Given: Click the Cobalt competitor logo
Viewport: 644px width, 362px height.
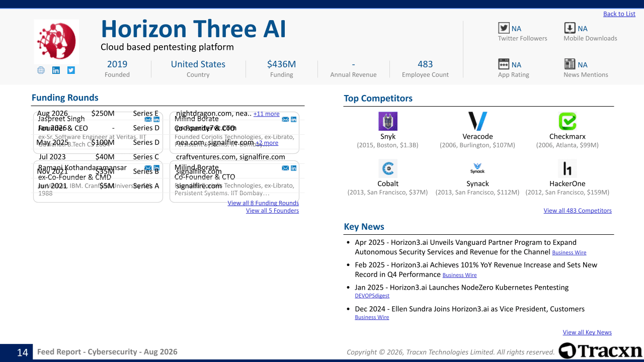Looking at the screenshot, I should click(388, 168).
